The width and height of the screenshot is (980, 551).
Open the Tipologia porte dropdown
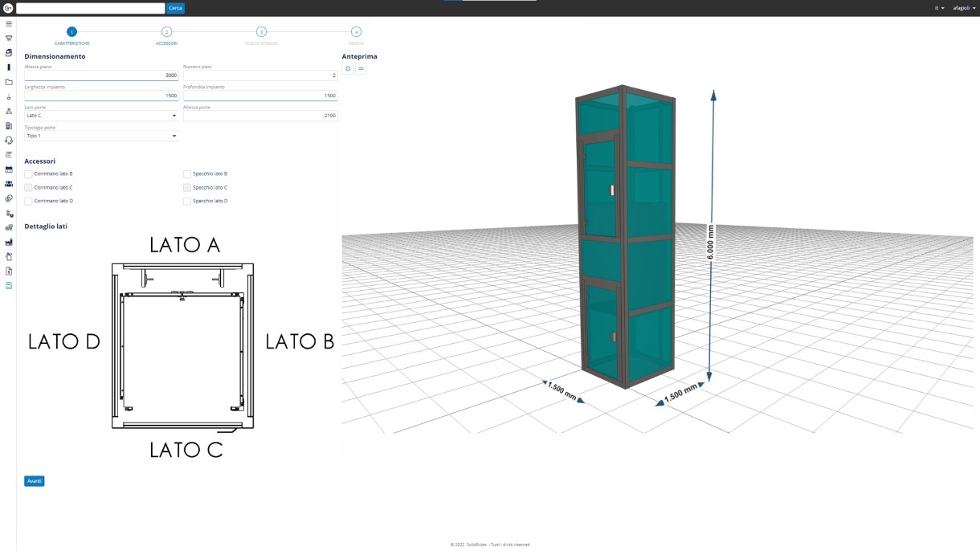click(x=101, y=136)
